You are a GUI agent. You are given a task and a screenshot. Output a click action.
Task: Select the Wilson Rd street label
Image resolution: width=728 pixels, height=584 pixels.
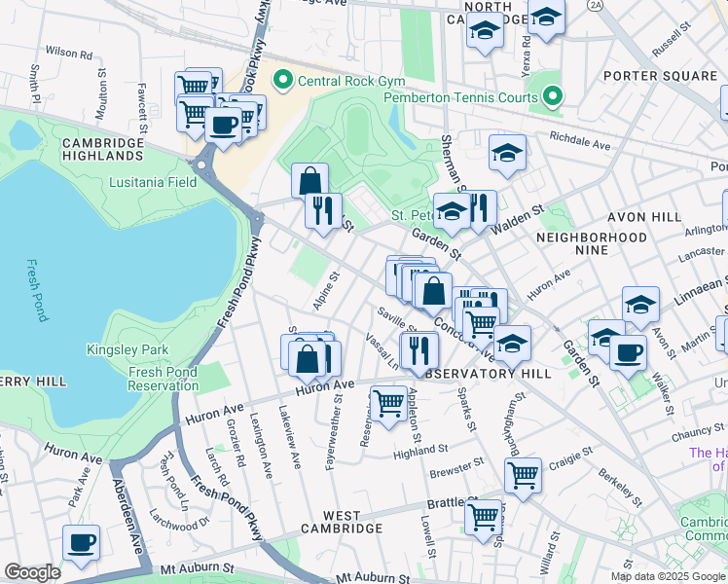coord(69,53)
